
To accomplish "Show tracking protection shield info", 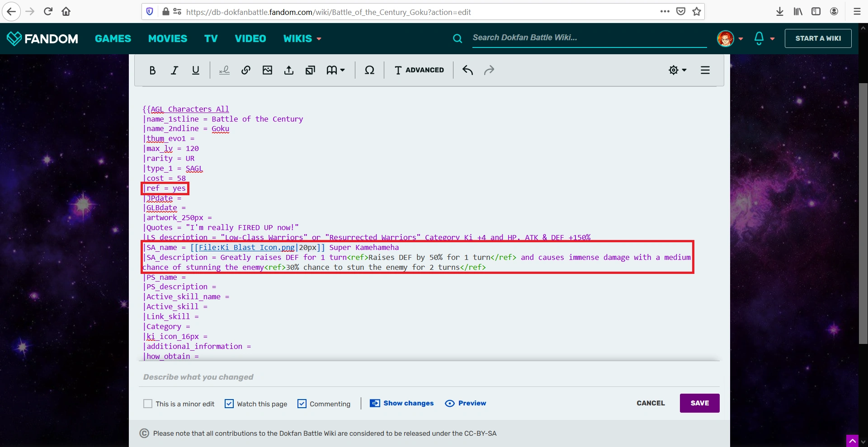I will pyautogui.click(x=150, y=12).
